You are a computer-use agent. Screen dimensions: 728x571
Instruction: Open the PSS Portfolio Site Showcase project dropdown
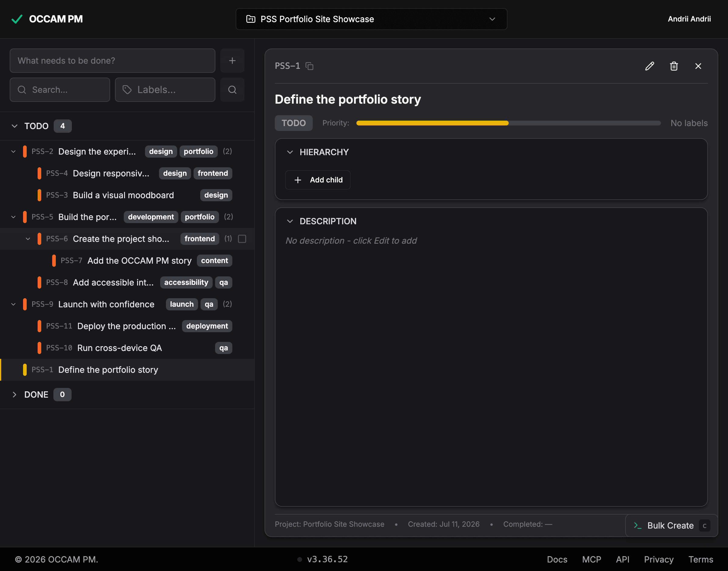tap(371, 19)
